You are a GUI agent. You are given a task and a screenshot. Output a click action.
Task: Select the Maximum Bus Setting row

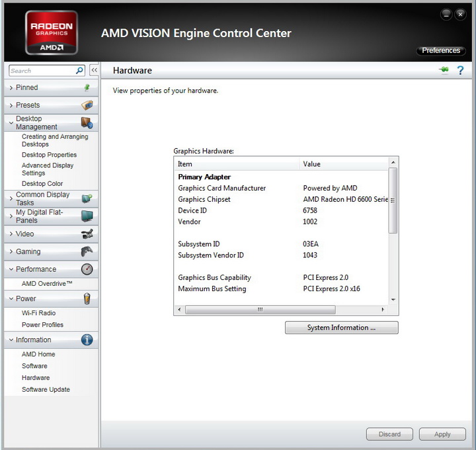click(282, 289)
